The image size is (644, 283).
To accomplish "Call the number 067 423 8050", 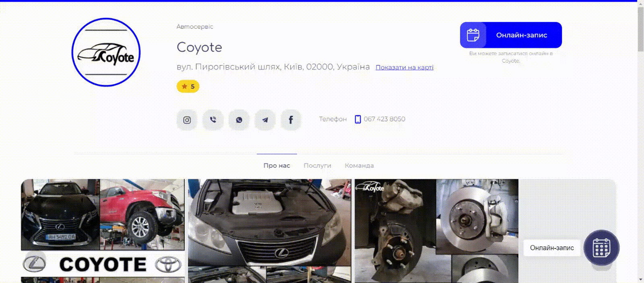I will pos(384,119).
